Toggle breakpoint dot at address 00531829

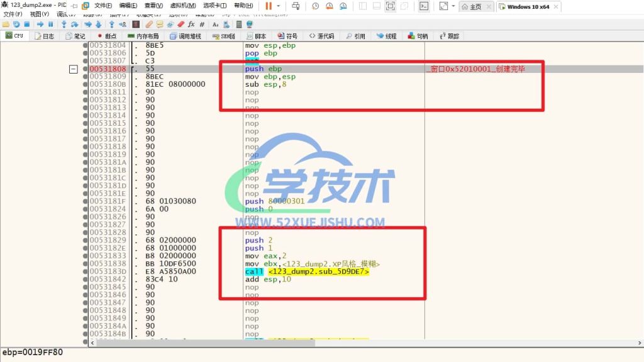point(86,240)
